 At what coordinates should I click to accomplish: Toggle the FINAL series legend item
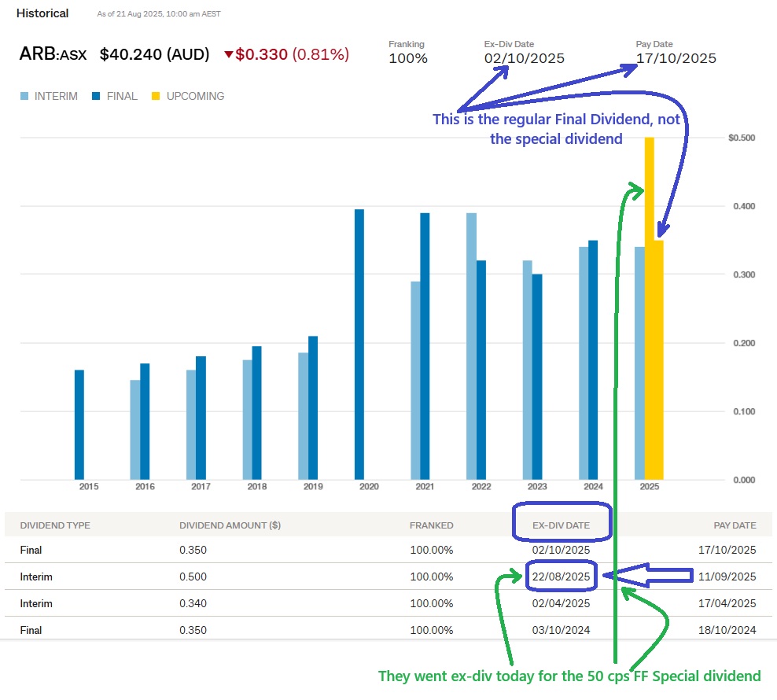tap(113, 97)
